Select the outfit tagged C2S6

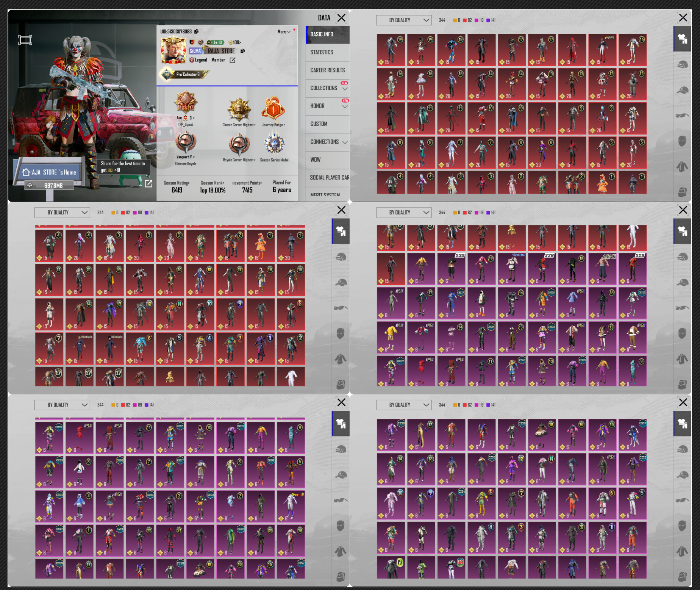click(481, 469)
